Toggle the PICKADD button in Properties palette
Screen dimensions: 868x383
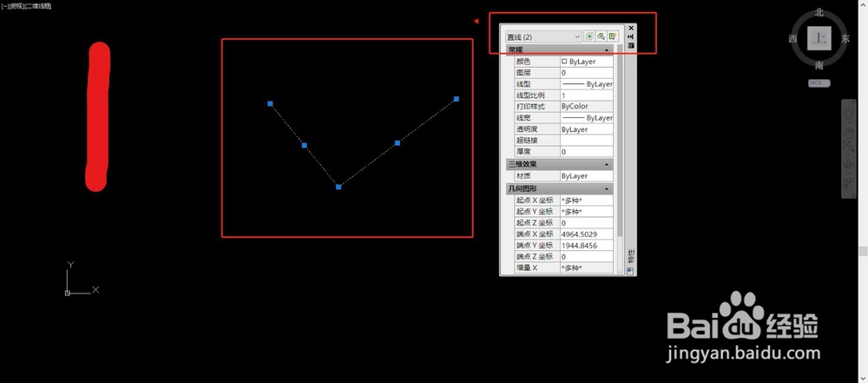coord(589,36)
